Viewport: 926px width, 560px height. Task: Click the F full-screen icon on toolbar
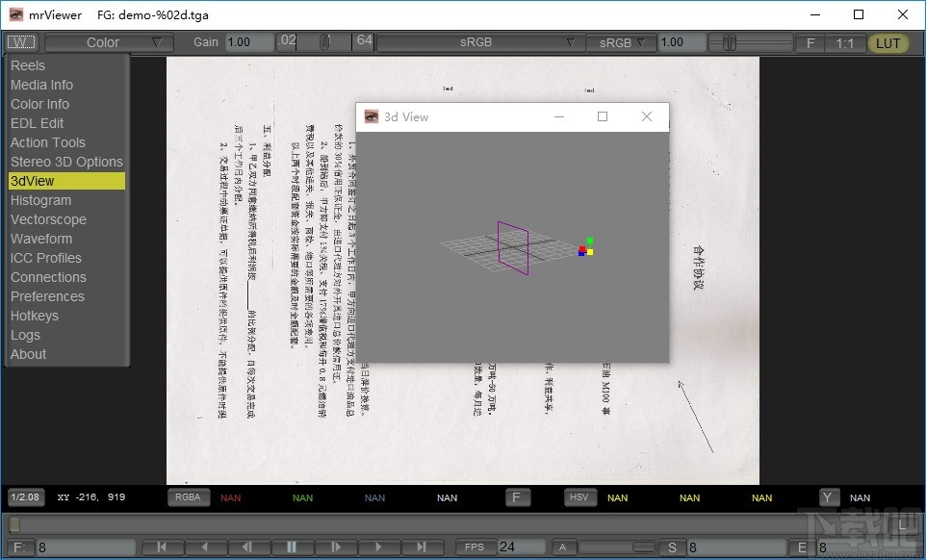(x=810, y=42)
